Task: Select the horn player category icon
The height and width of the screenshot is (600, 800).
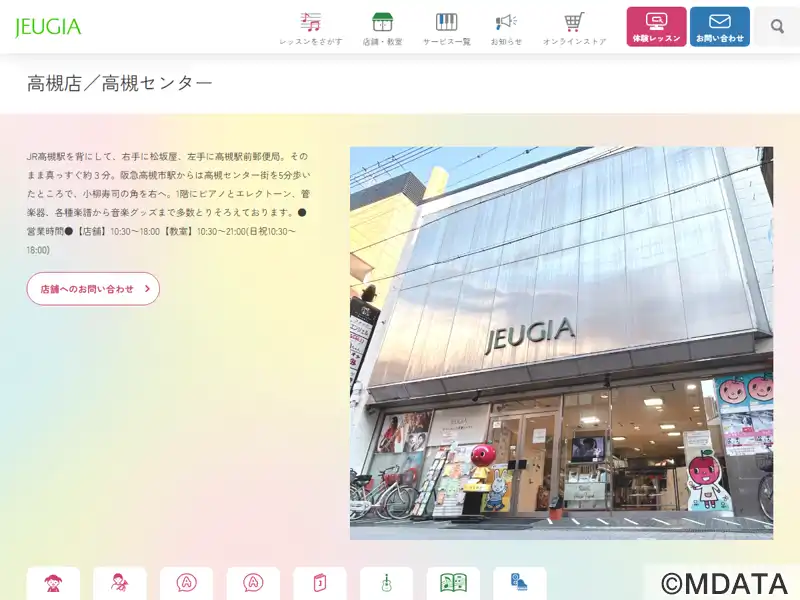Action: 119,583
